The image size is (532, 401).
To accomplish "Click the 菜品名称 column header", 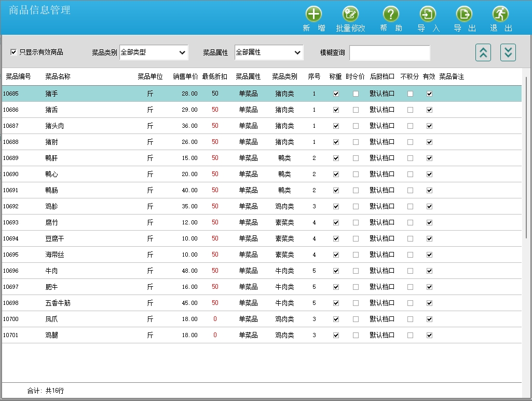I will (x=58, y=77).
